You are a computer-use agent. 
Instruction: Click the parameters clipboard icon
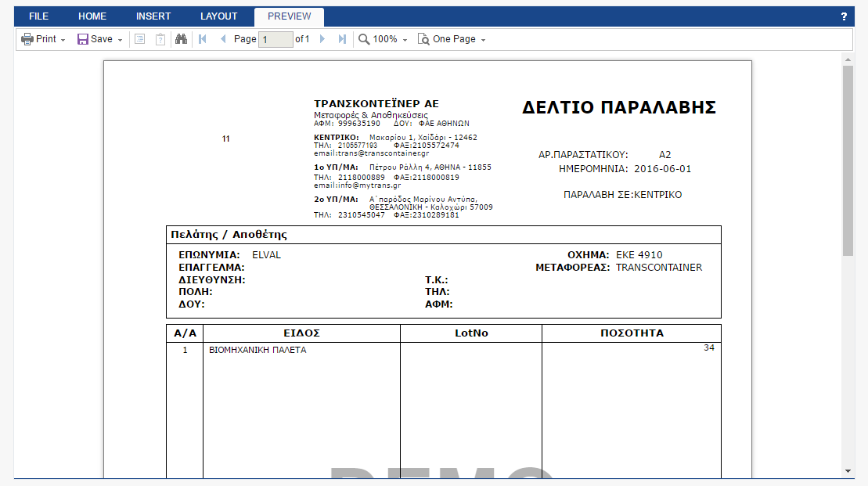click(x=160, y=39)
